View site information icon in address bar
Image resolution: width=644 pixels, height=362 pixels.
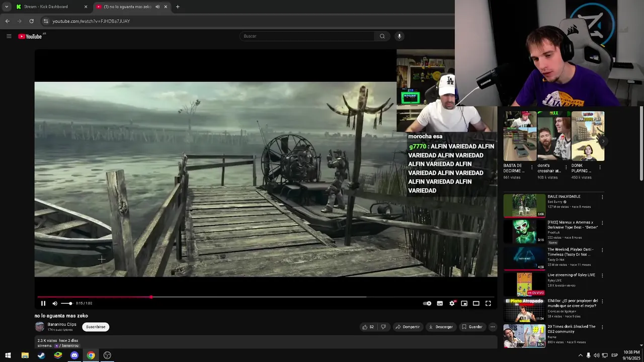pyautogui.click(x=46, y=21)
